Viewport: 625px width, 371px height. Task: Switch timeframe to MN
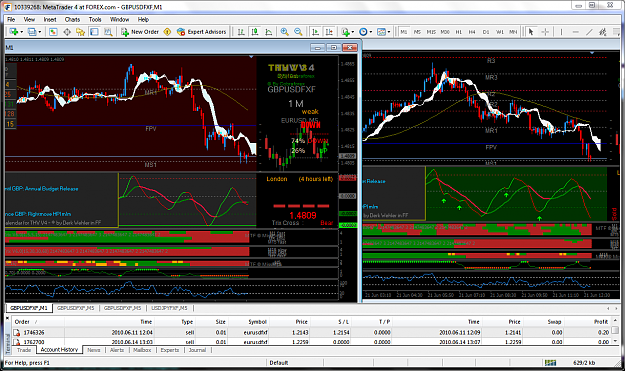[513, 32]
